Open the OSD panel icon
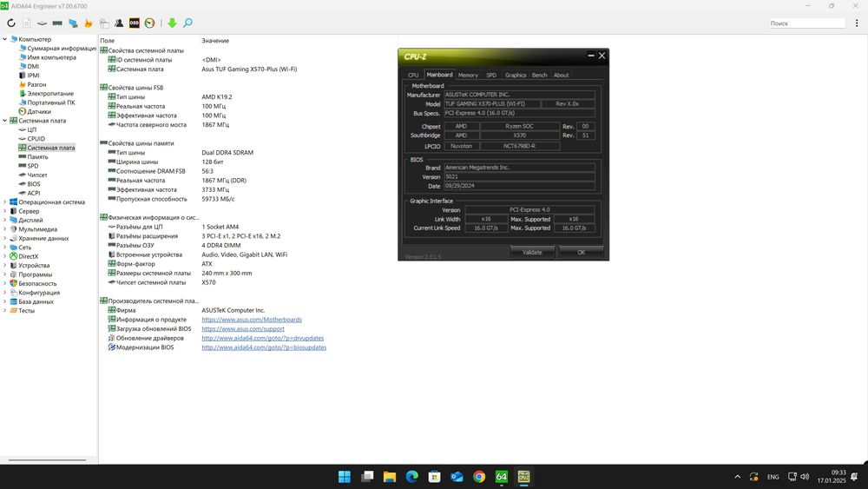 [x=134, y=23]
